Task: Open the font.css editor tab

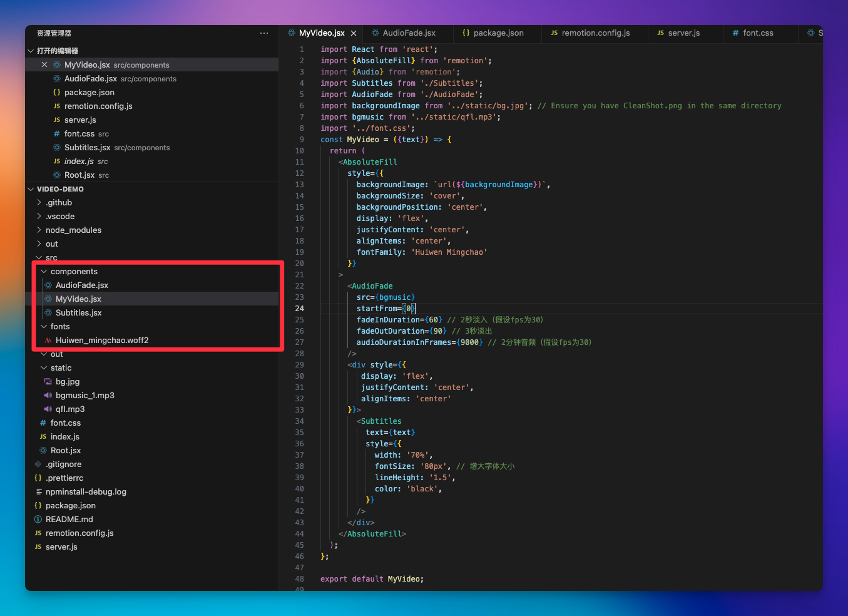Action: [x=757, y=33]
